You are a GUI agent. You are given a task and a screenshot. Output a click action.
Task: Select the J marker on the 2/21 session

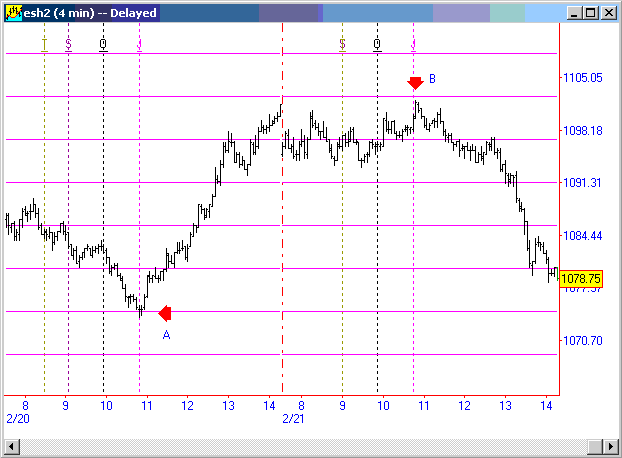[x=413, y=44]
